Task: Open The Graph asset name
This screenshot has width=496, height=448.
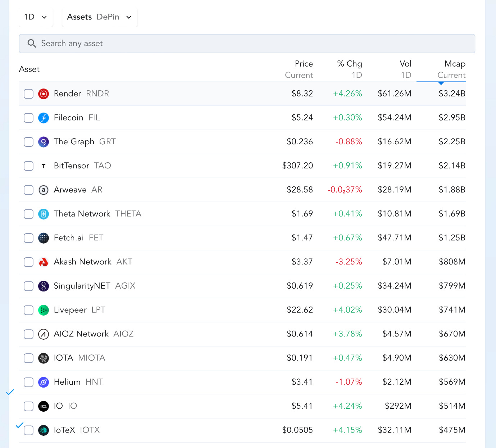Action: click(x=74, y=142)
